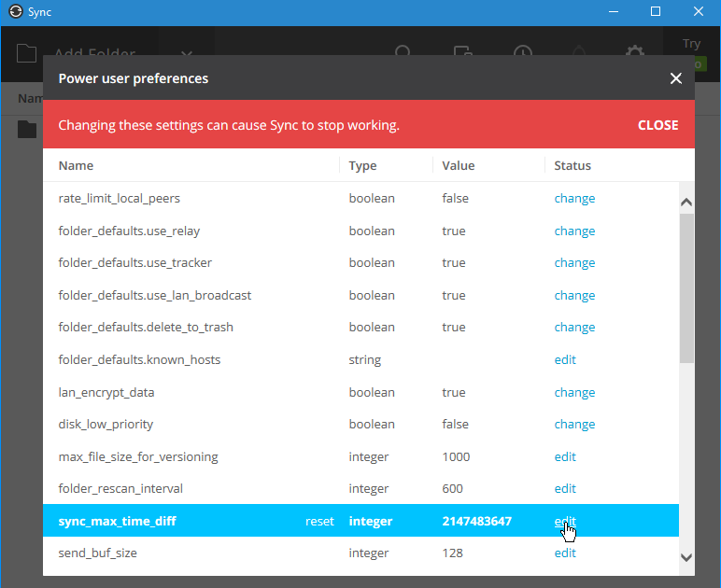Click the Add Folder icon in Sync toolbar
Viewport: 721px width, 588px height.
click(26, 53)
